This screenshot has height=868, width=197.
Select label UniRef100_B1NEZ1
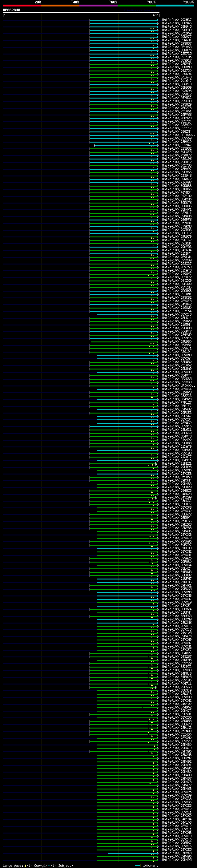(x=176, y=464)
